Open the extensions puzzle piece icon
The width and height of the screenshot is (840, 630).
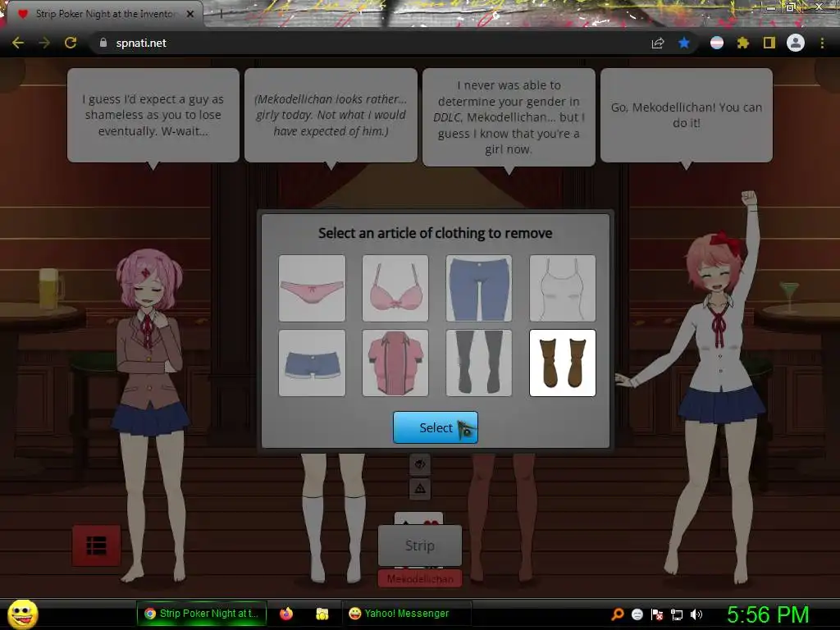click(x=743, y=43)
